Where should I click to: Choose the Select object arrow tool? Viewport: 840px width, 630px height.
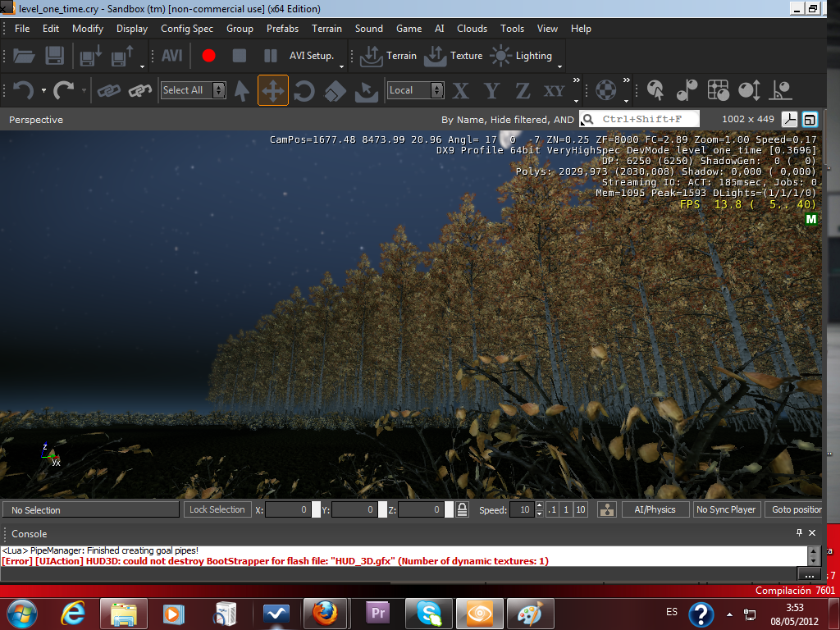click(x=242, y=90)
